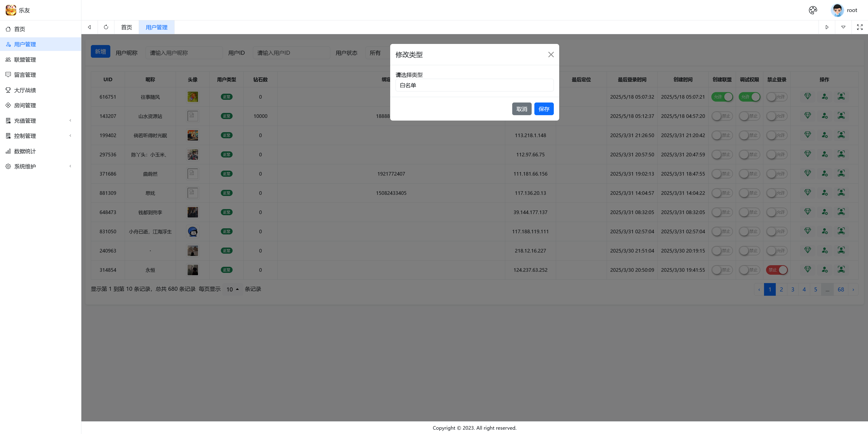This screenshot has width=868, height=434.
Task: Click the theme palette icon in header
Action: pos(813,10)
